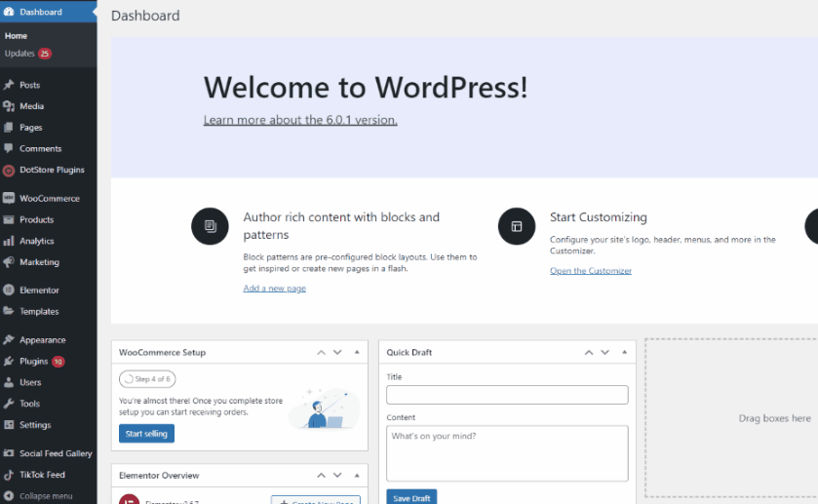
Task: Open the Plugins menu label
Action: click(x=34, y=361)
